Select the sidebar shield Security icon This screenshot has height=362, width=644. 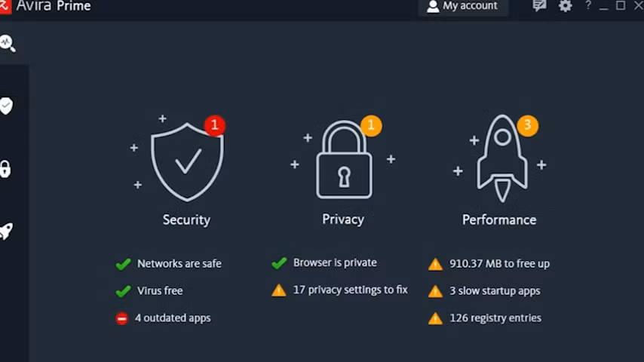[x=6, y=106]
